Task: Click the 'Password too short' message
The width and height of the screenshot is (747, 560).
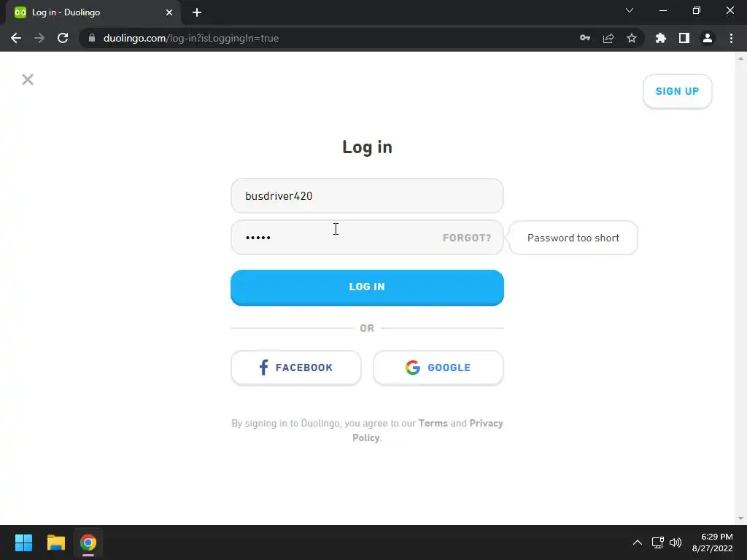Action: 573,238
